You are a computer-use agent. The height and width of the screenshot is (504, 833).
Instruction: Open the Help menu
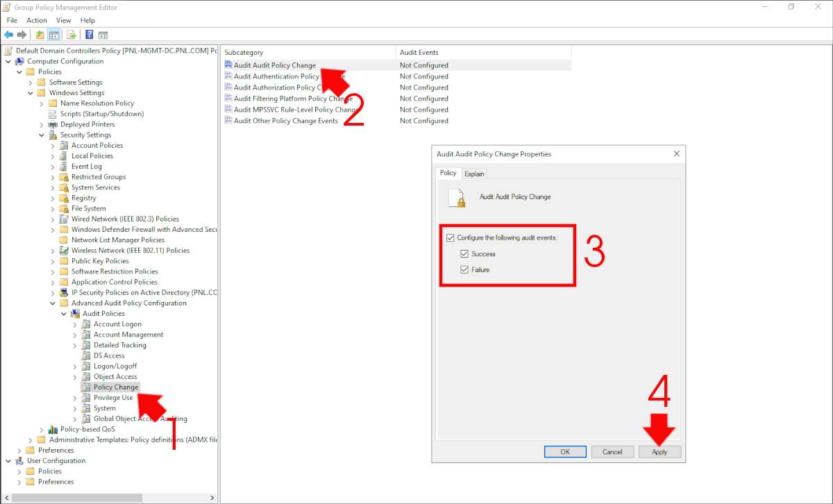(87, 20)
